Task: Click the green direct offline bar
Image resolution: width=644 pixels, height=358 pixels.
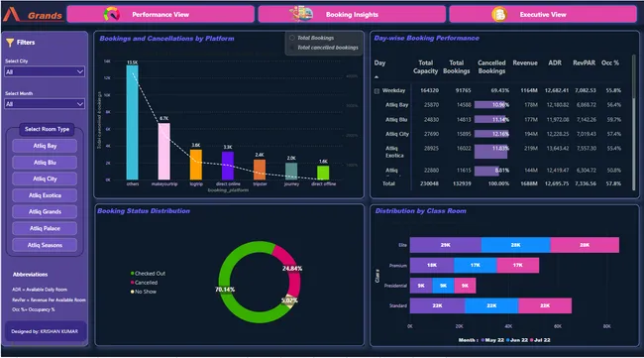Action: 323,173
